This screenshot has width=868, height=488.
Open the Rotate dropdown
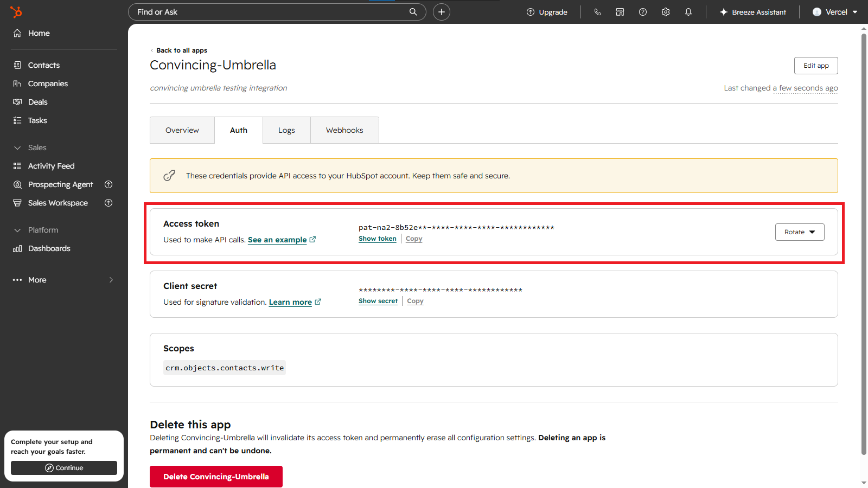[800, 232]
